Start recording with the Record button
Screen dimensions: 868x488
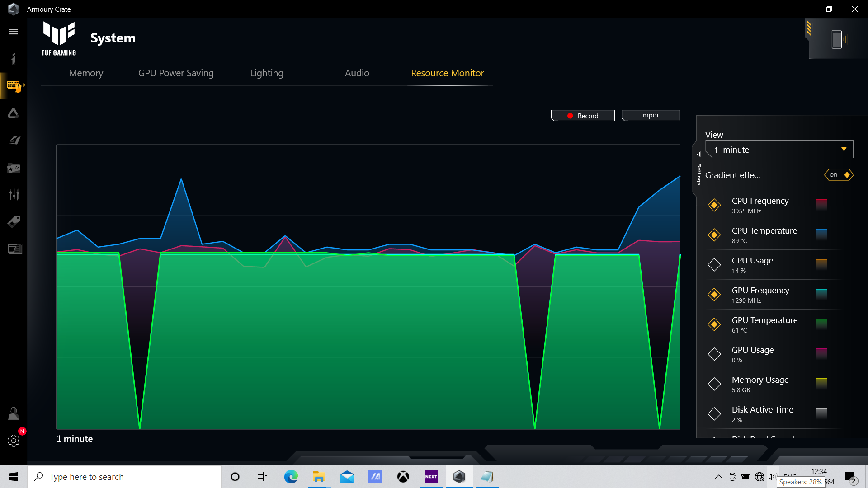583,116
